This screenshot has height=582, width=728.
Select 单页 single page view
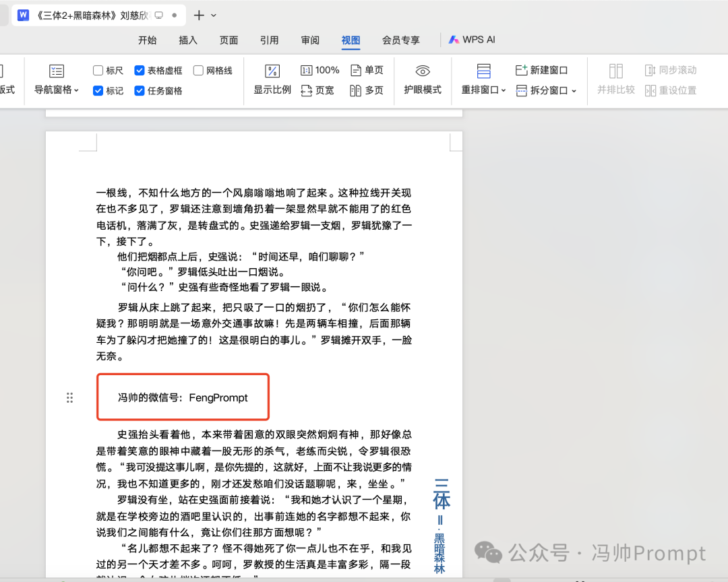367,69
